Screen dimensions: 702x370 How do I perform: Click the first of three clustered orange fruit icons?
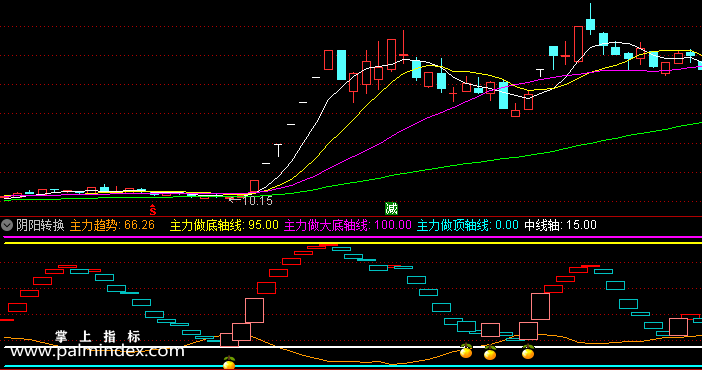466,351
